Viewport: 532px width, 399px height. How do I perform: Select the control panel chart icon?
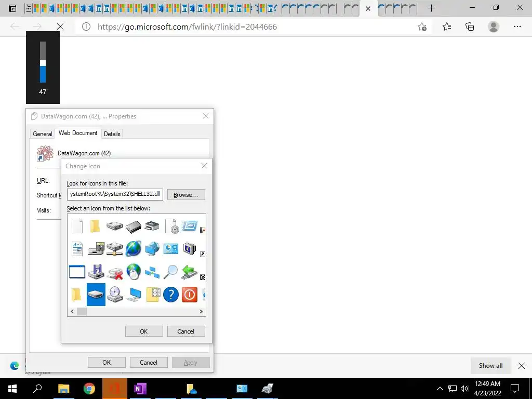170,249
